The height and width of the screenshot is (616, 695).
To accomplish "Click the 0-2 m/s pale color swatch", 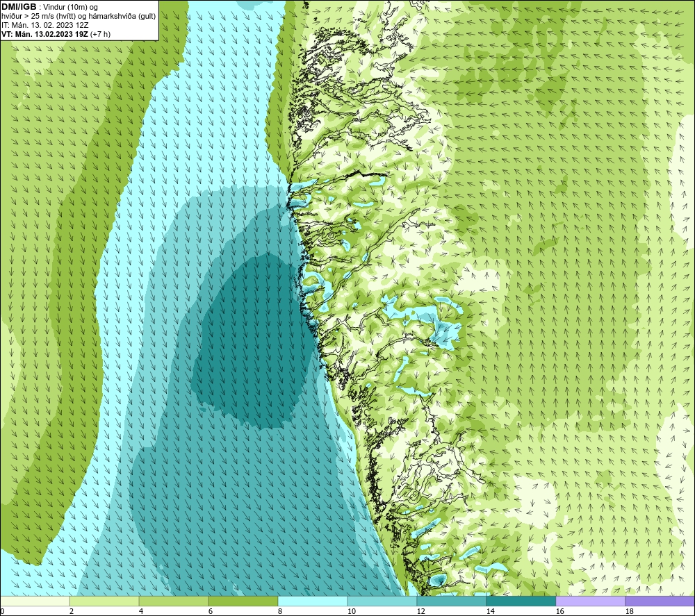I will point(35,601).
